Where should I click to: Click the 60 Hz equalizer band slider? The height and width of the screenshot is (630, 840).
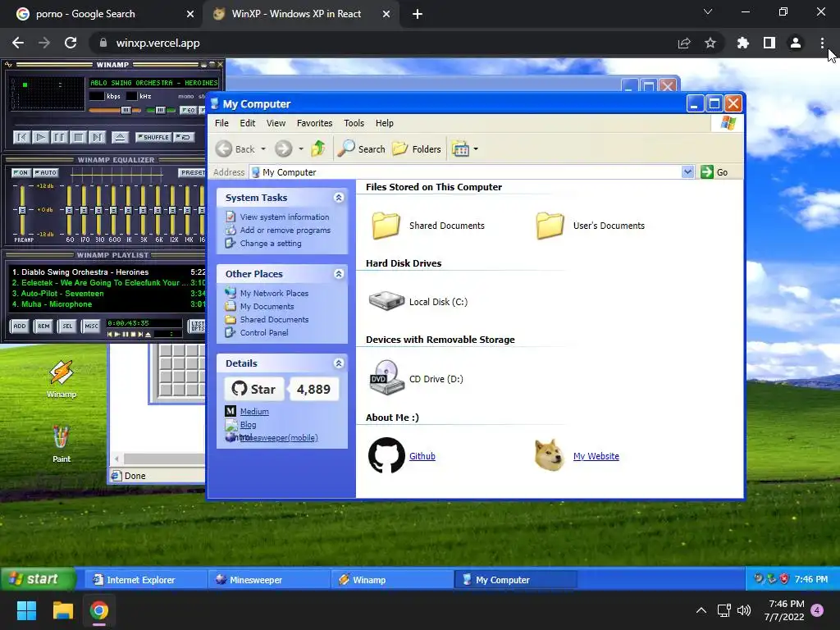(x=69, y=210)
